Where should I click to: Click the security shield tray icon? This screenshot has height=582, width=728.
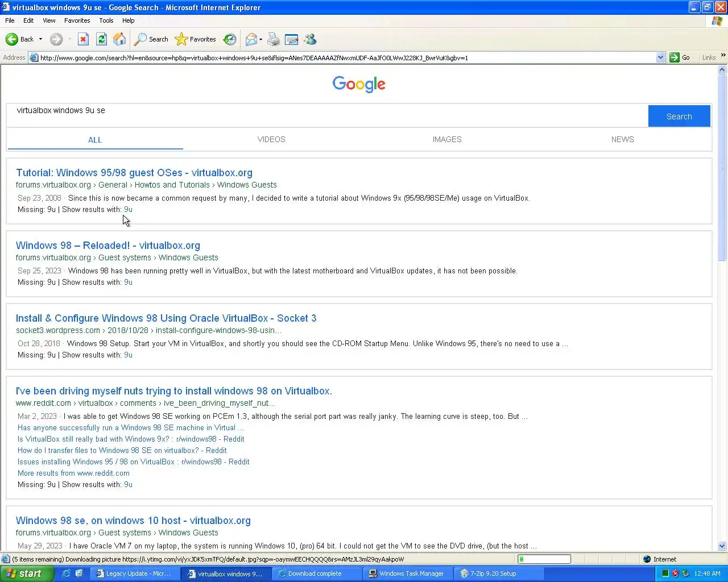coord(675,573)
